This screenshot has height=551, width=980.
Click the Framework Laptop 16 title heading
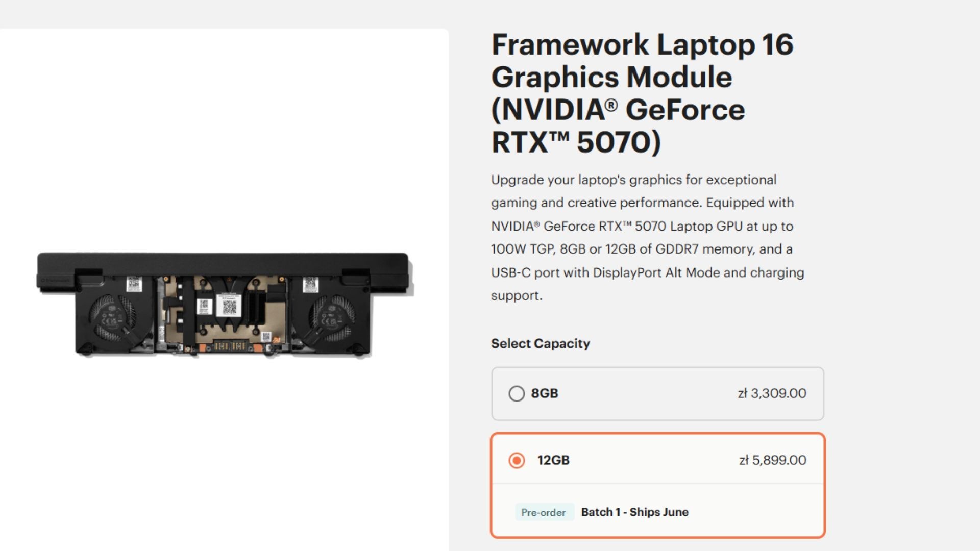[642, 93]
